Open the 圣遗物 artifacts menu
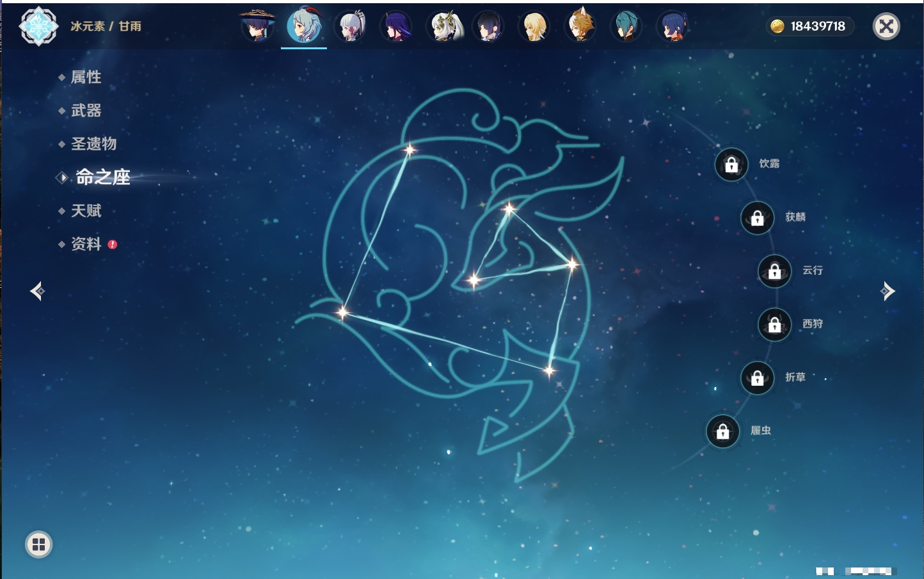 point(93,144)
